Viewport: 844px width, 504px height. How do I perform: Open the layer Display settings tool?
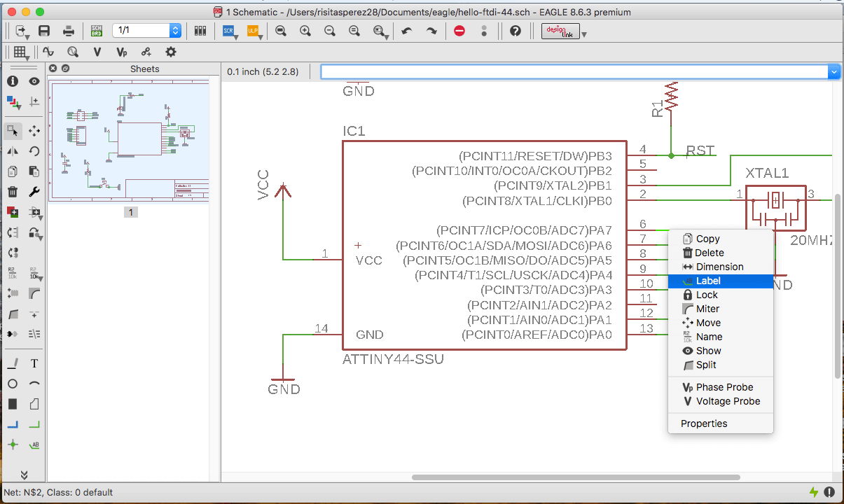click(13, 102)
